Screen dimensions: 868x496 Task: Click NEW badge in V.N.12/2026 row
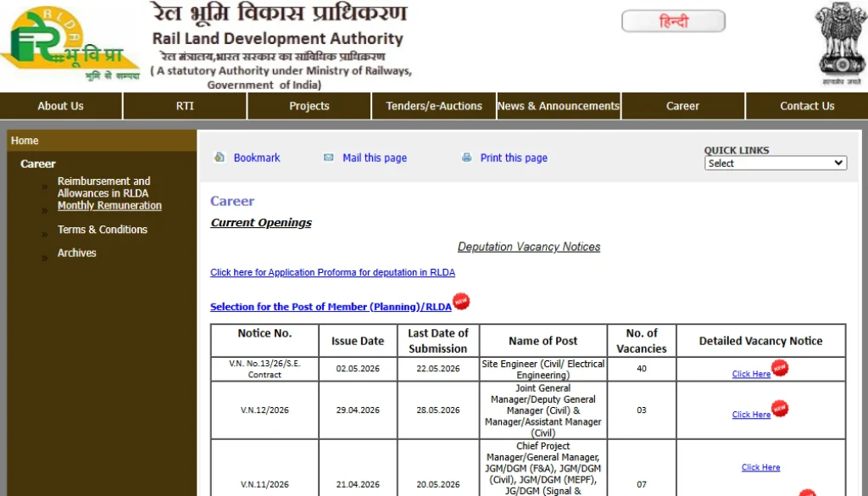[x=780, y=409]
